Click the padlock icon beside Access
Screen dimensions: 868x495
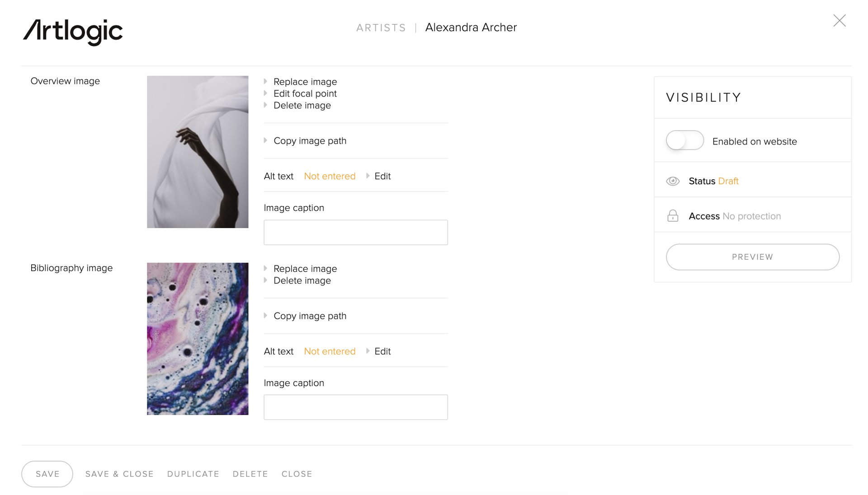(673, 216)
